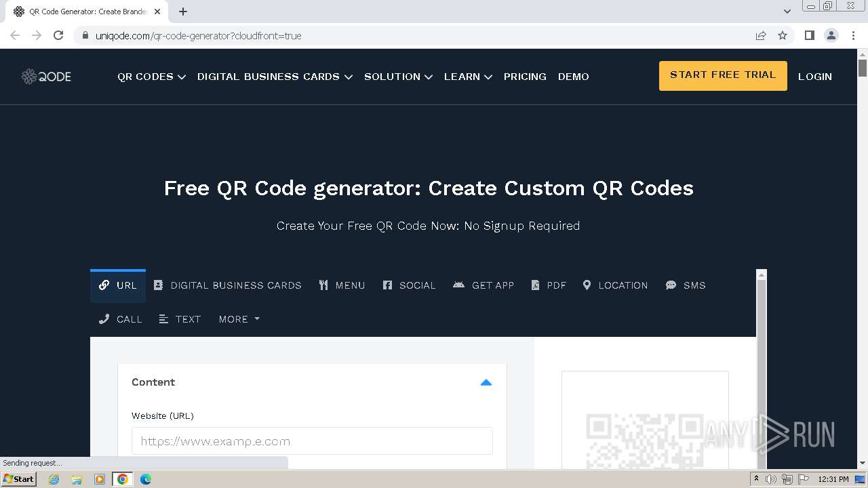The width and height of the screenshot is (868, 488).
Task: Expand the LEARN menu
Action: pos(468,77)
